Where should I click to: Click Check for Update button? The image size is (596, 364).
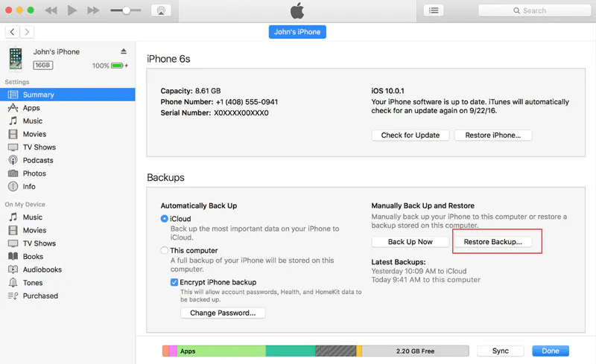pyautogui.click(x=410, y=135)
